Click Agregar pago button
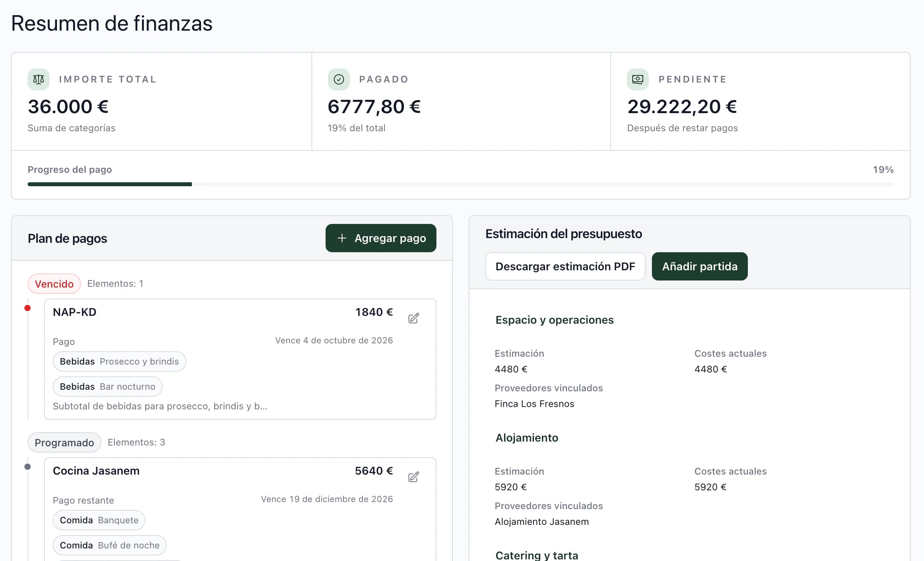This screenshot has height=561, width=924. [x=381, y=238]
